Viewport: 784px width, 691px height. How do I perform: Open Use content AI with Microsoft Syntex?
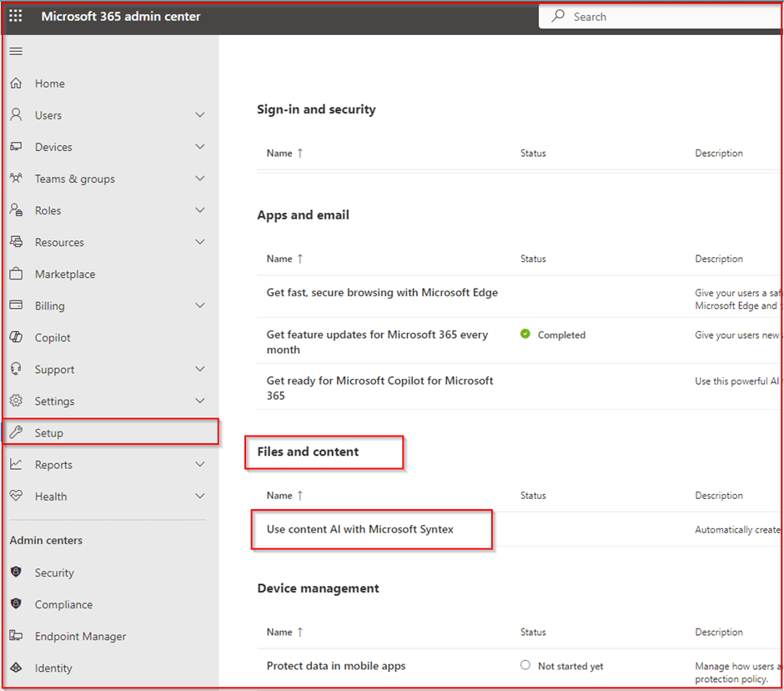(360, 529)
